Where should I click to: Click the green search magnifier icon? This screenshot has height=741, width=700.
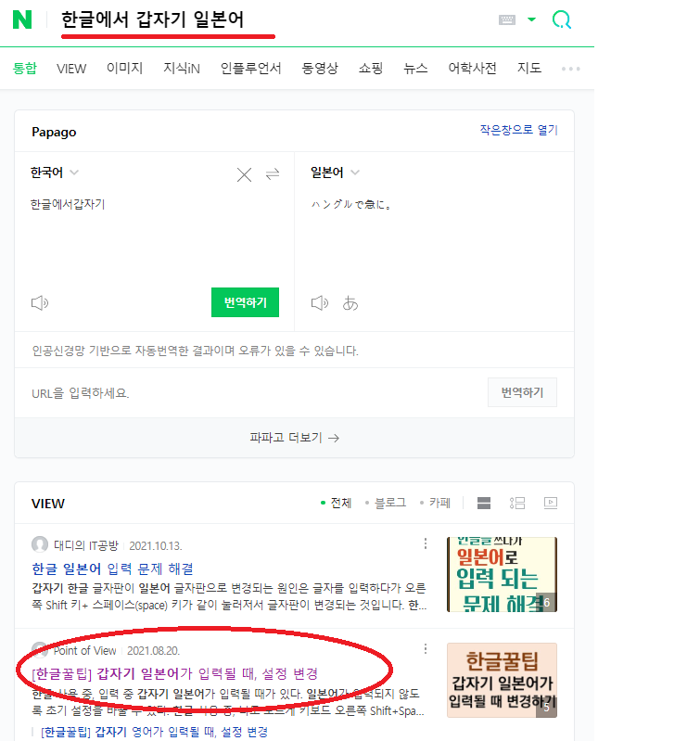tap(562, 19)
